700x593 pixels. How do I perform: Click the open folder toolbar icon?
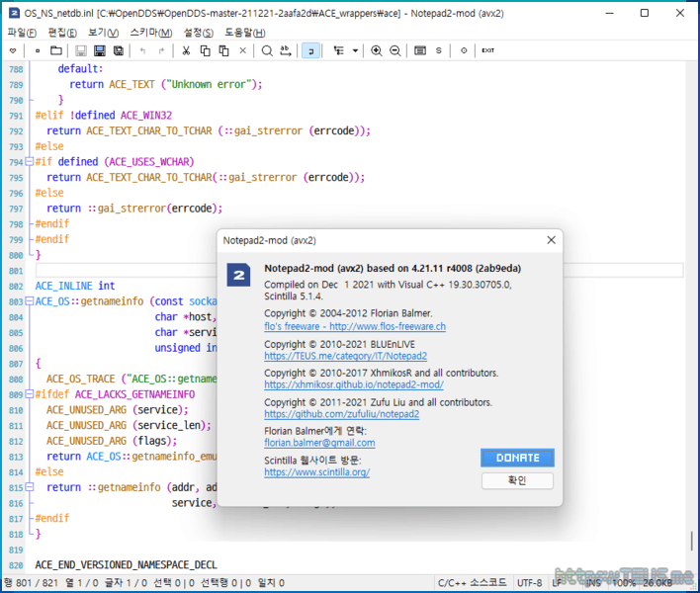click(x=55, y=50)
